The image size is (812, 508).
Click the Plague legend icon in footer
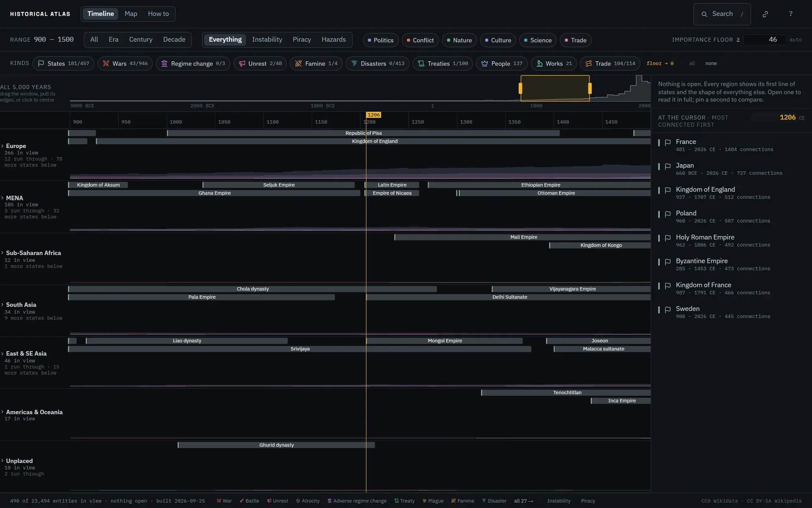click(x=424, y=501)
